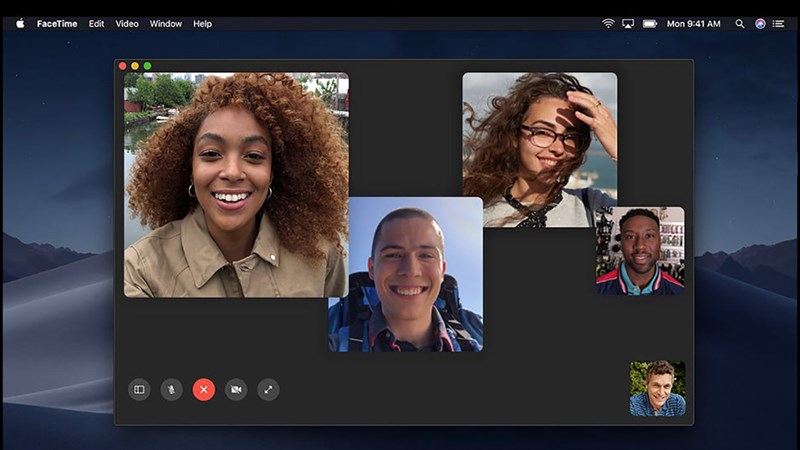Open the Help menu
Image resolution: width=800 pixels, height=450 pixels.
(203, 23)
